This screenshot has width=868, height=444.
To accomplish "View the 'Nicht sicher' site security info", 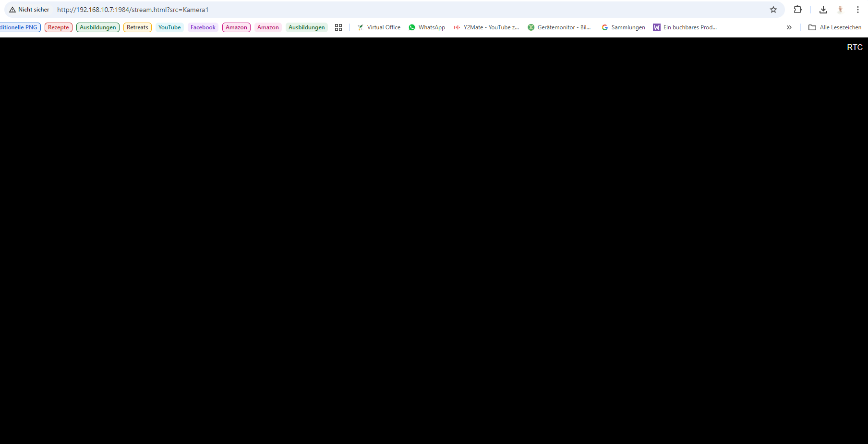I will [x=29, y=10].
